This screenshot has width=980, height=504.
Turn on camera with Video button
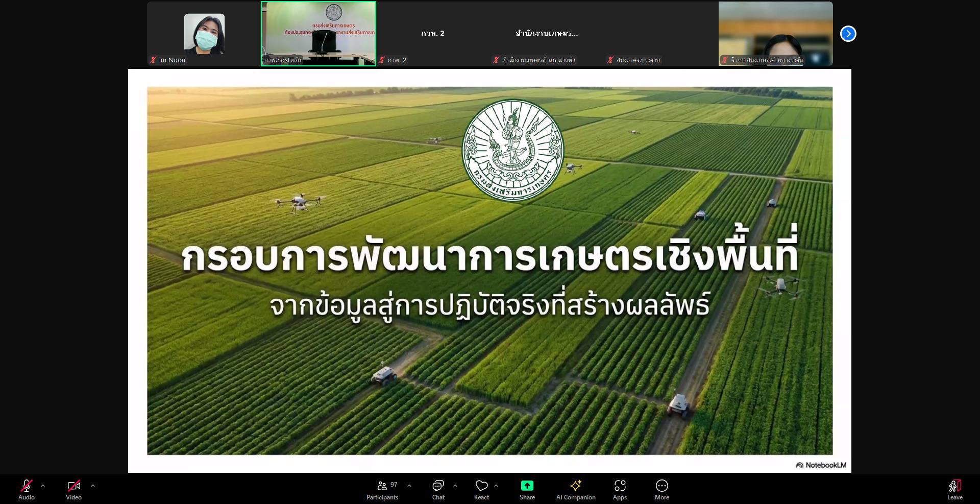(x=73, y=489)
